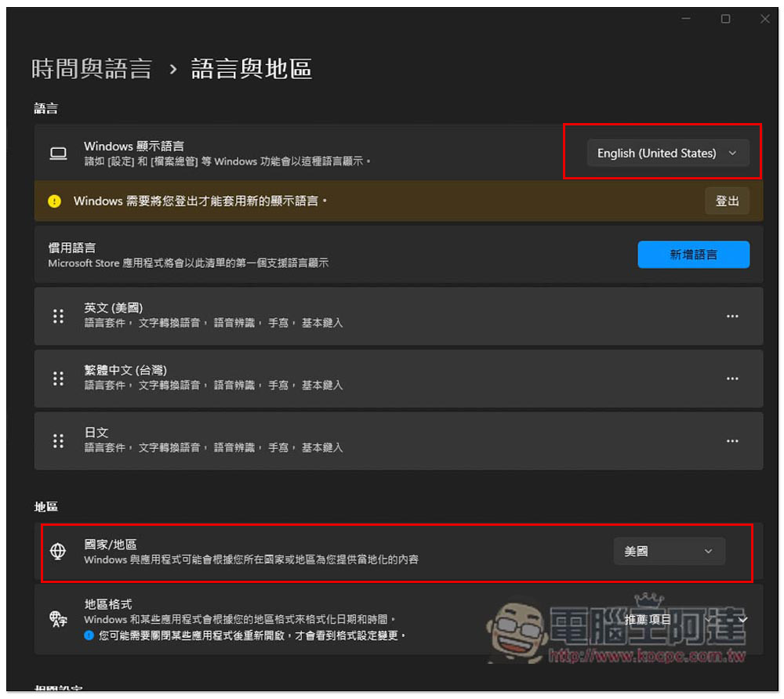The width and height of the screenshot is (784, 699).
Task: Open the Windows display language dropdown
Action: (667, 153)
